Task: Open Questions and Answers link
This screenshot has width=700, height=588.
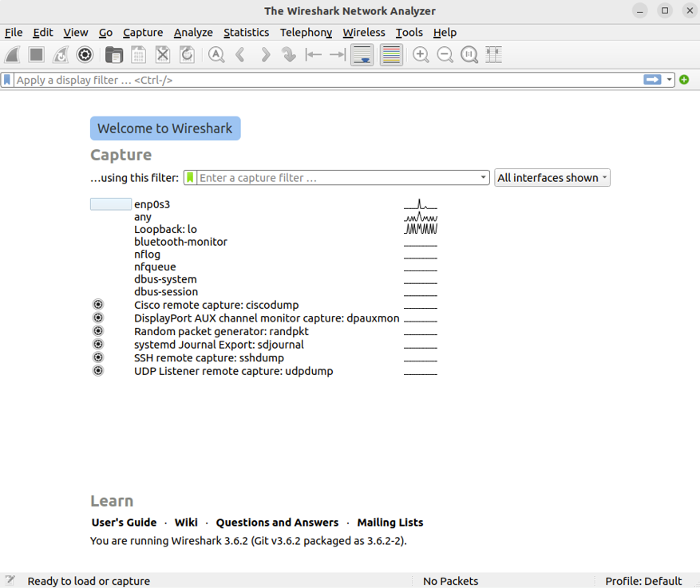Action: [x=277, y=523]
